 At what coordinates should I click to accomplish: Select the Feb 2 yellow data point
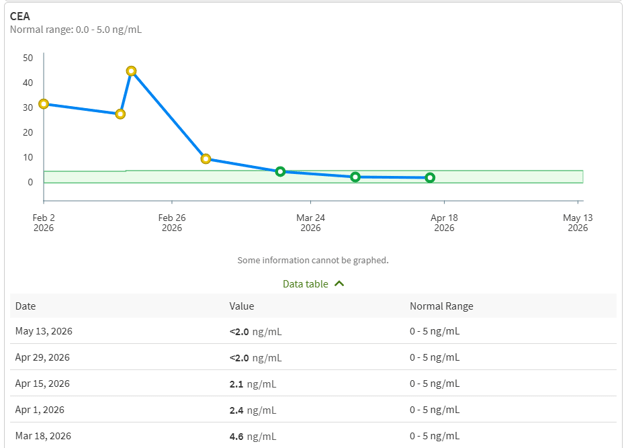click(x=44, y=104)
